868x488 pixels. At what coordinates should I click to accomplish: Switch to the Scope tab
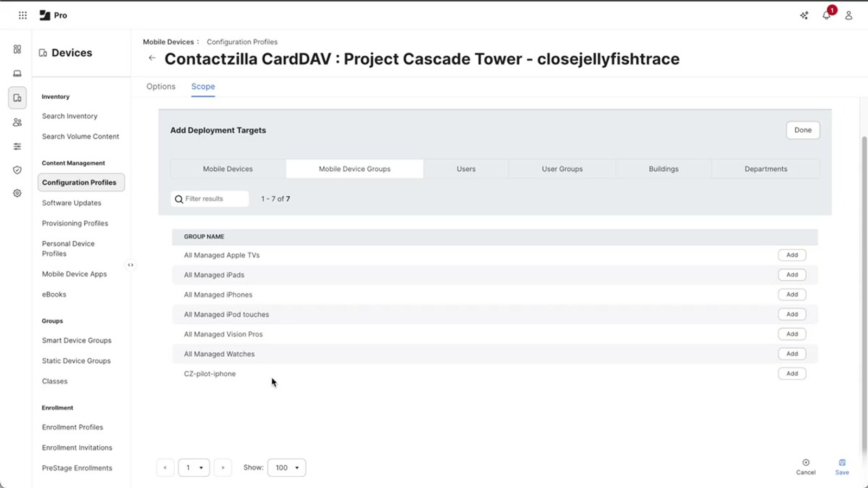tap(203, 87)
